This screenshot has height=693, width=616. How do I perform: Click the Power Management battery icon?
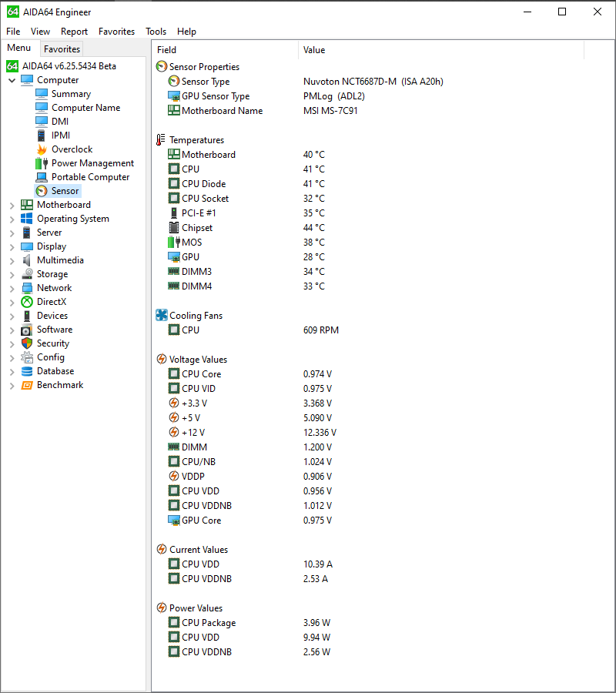[x=42, y=163]
